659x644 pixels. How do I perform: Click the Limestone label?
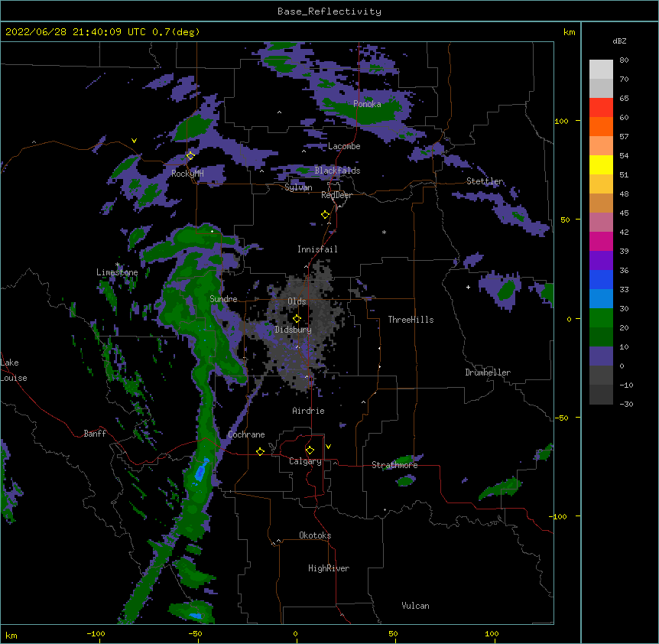point(117,272)
